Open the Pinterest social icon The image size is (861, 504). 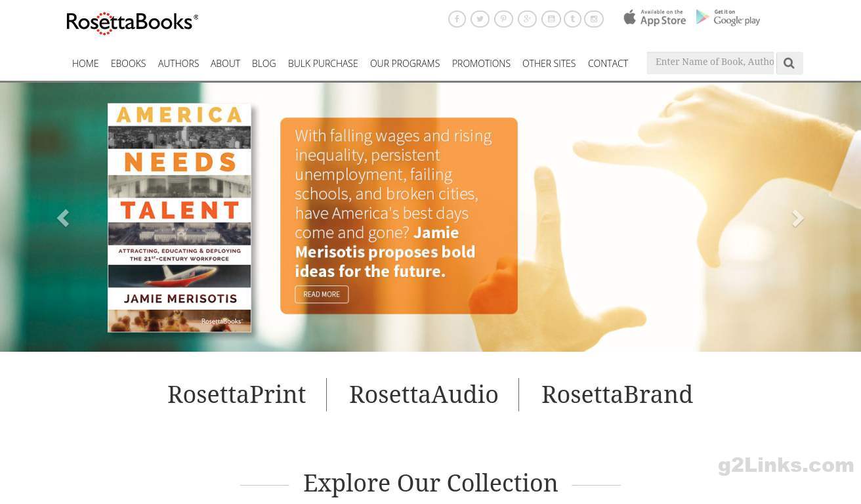pyautogui.click(x=503, y=19)
